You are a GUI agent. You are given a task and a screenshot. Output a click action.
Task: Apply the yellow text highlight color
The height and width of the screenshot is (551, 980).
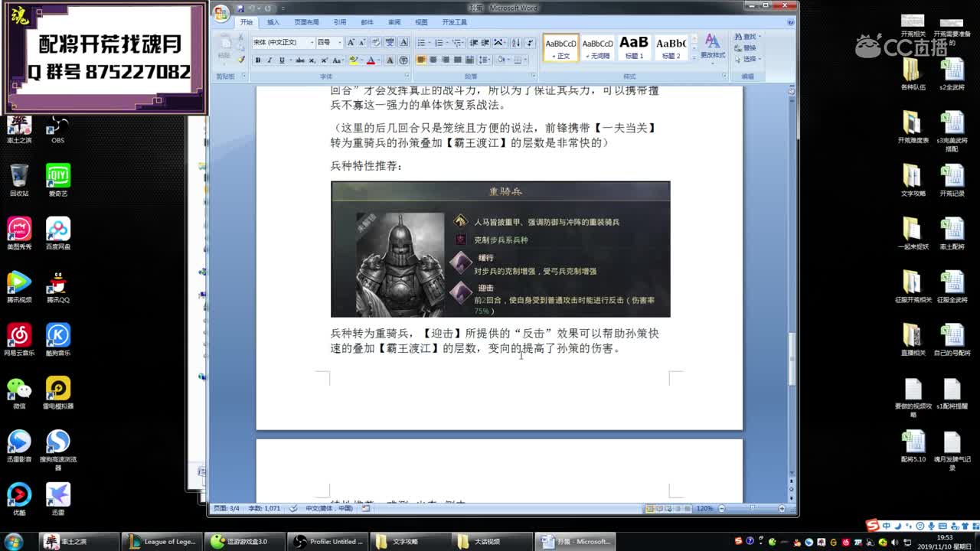point(354,60)
